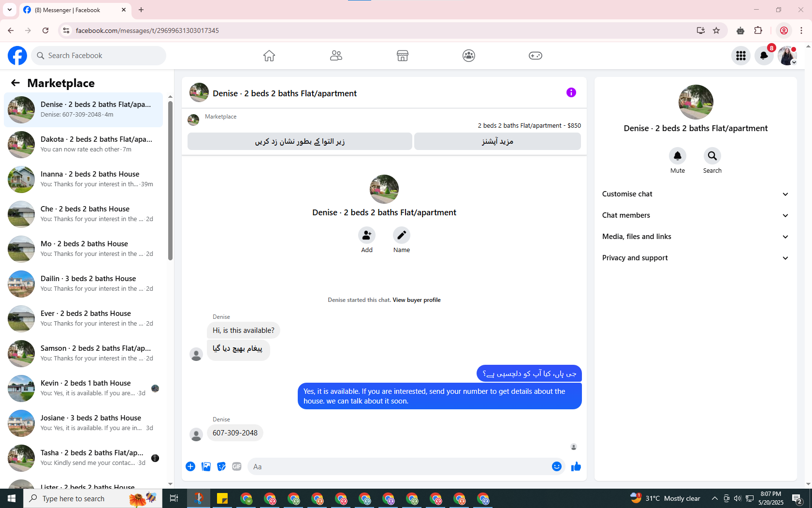Click the Marketplace label in chat header
The width and height of the screenshot is (812, 508).
(x=220, y=117)
